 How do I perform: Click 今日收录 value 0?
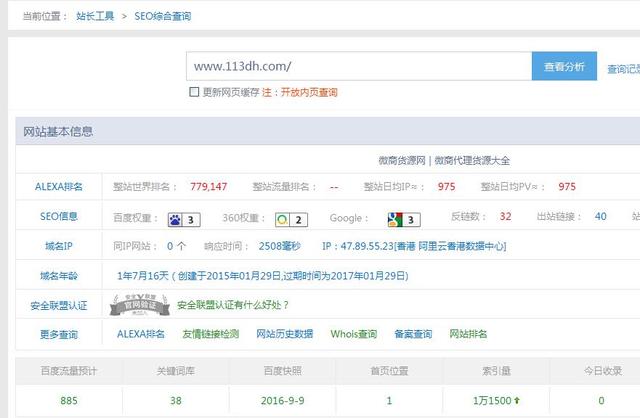coord(601,400)
